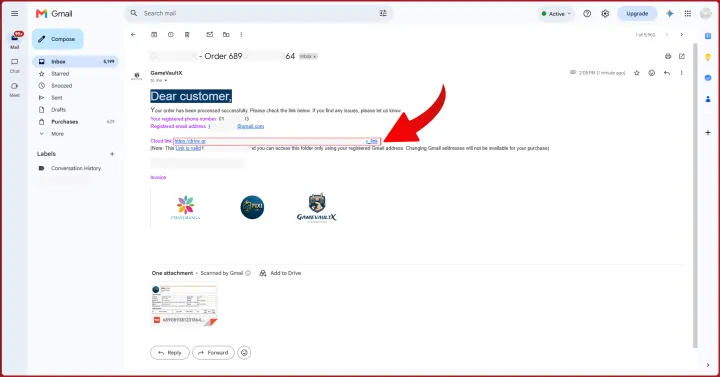The width and height of the screenshot is (720, 377).
Task: Add emoji reaction beside Forward button
Action: 244,353
